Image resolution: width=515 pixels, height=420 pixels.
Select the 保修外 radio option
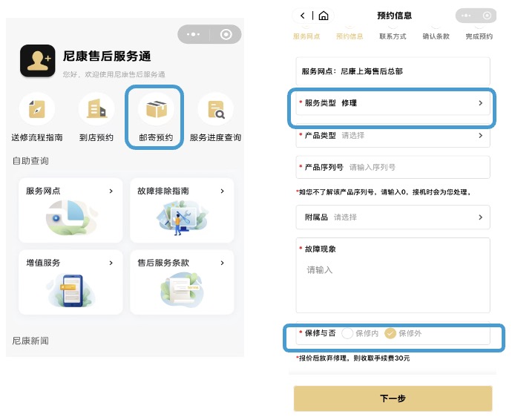pyautogui.click(x=390, y=334)
